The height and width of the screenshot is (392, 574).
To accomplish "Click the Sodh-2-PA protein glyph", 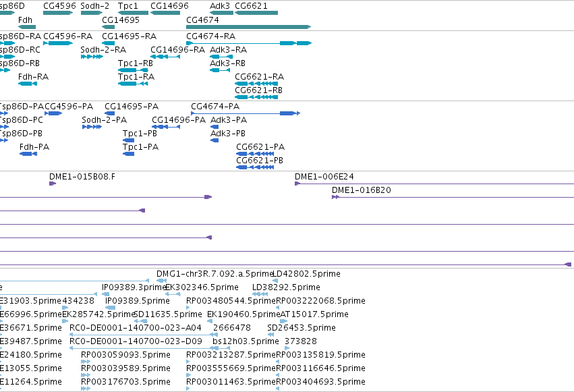I will [x=92, y=127].
